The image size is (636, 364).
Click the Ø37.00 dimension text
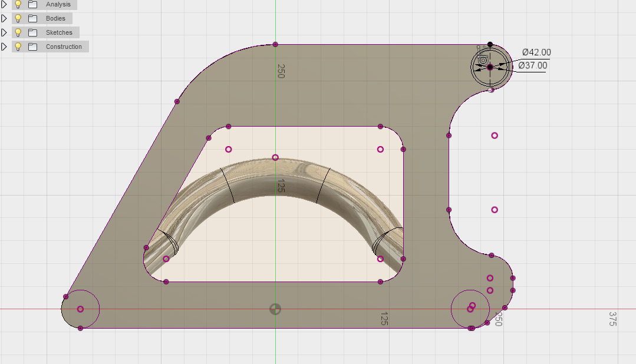click(x=533, y=65)
